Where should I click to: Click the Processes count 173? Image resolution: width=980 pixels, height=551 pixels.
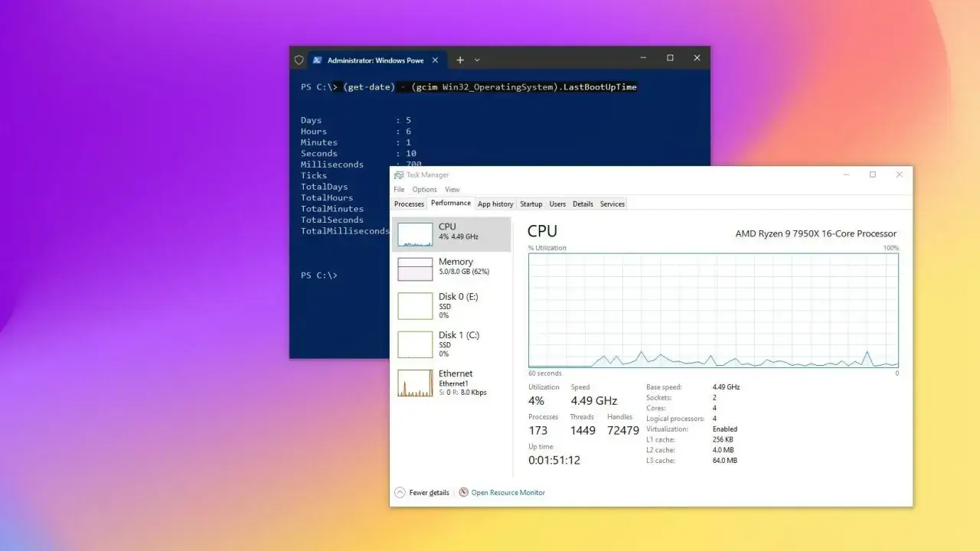pos(538,430)
